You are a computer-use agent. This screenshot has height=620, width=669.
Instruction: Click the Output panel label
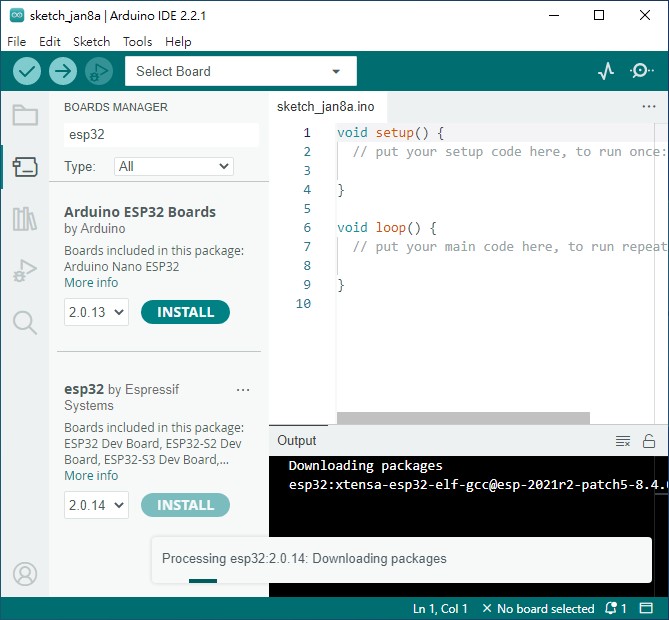(297, 440)
